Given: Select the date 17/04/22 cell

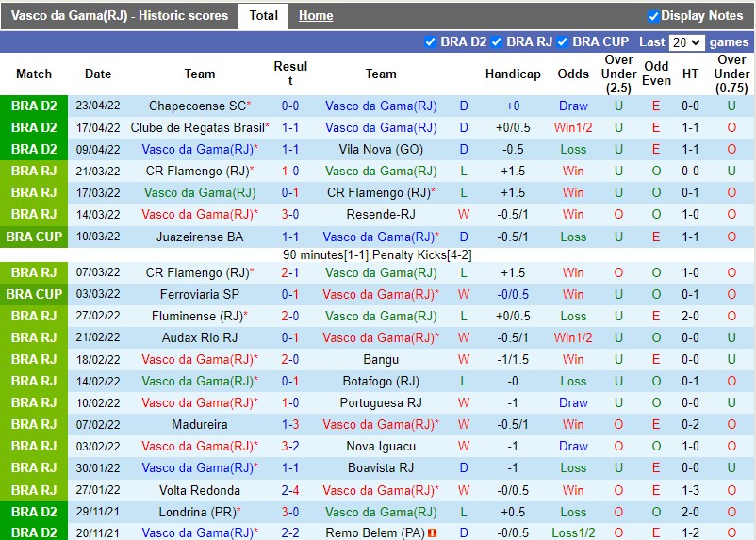Looking at the screenshot, I should click(x=98, y=128).
